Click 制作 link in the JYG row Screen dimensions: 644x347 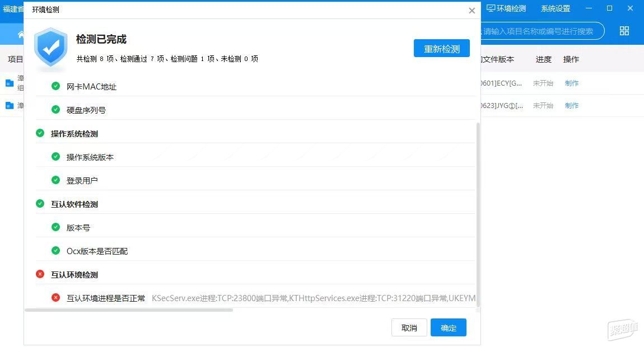click(x=572, y=106)
